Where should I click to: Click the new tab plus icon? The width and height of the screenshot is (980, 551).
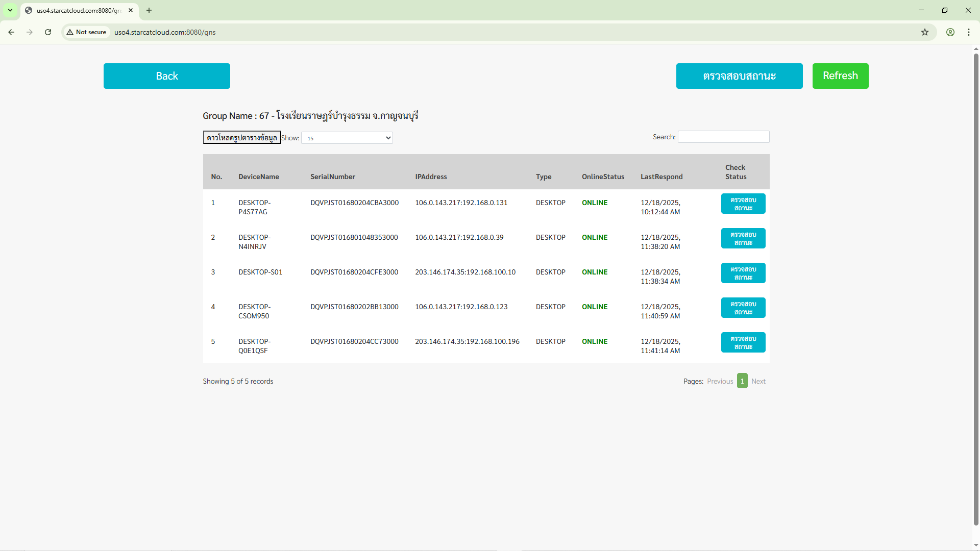pyautogui.click(x=149, y=10)
